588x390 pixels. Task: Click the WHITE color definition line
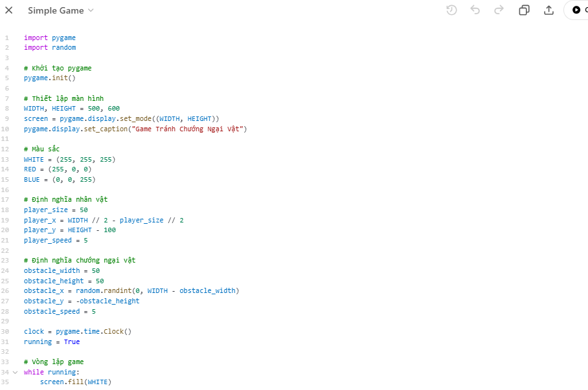(69, 159)
